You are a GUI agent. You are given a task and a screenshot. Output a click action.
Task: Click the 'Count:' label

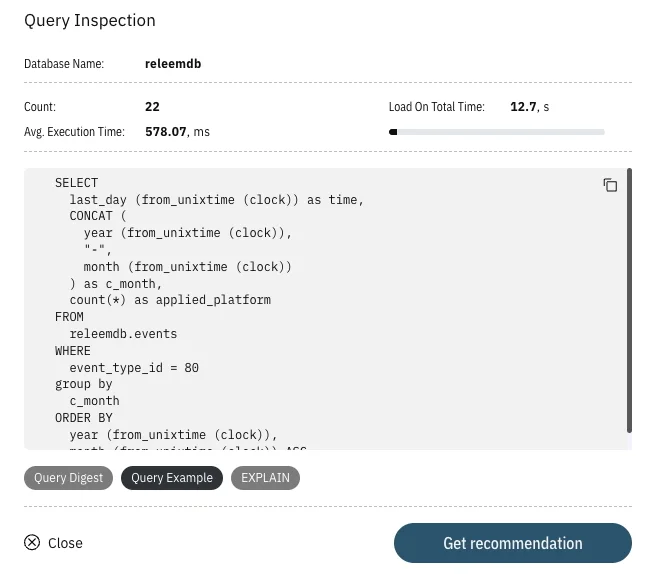40,107
